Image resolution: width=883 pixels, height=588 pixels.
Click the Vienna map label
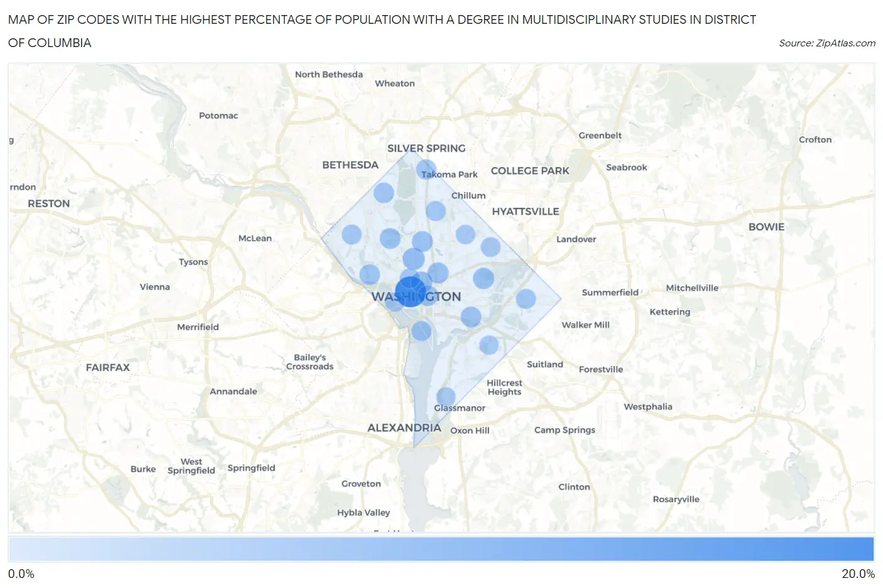(x=155, y=287)
